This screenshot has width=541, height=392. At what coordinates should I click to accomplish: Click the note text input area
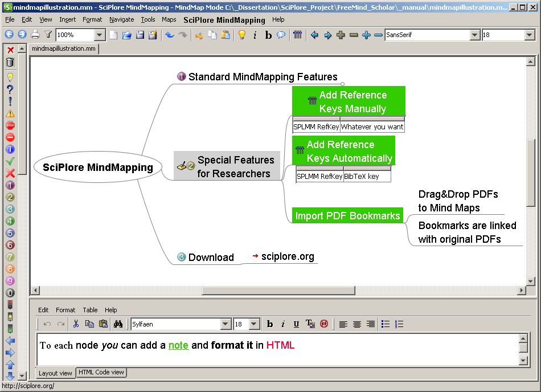point(273,346)
